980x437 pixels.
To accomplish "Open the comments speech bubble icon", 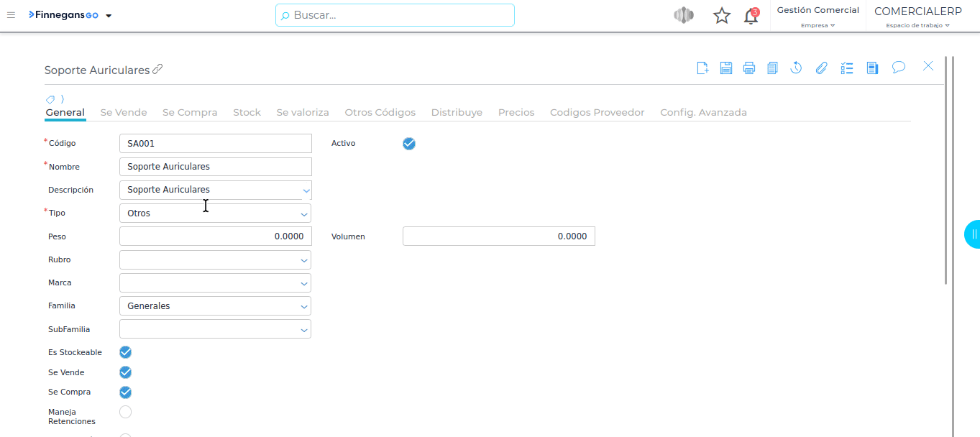I will tap(898, 68).
